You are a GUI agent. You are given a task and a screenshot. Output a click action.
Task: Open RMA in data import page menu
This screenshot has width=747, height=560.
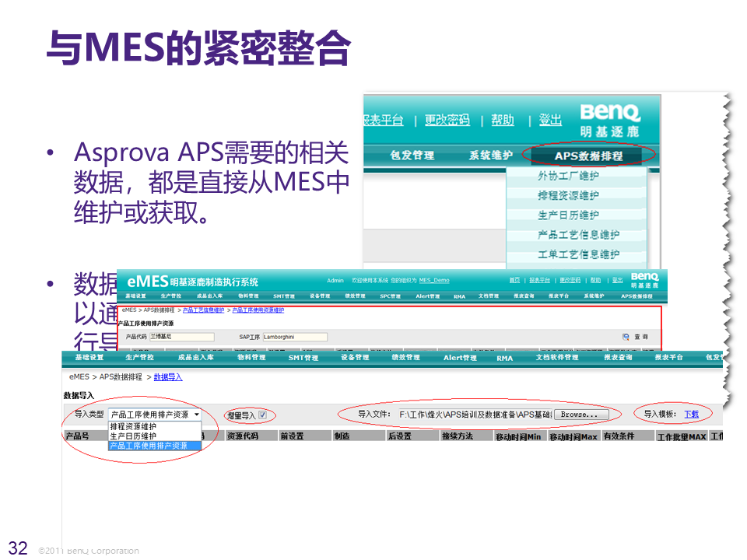pos(504,358)
